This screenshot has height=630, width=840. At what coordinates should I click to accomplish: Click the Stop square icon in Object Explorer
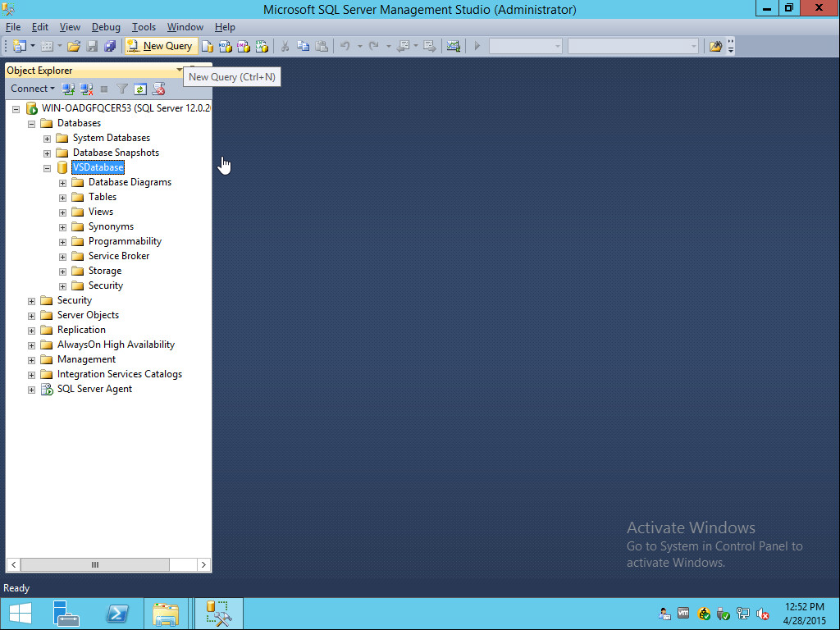tap(104, 89)
